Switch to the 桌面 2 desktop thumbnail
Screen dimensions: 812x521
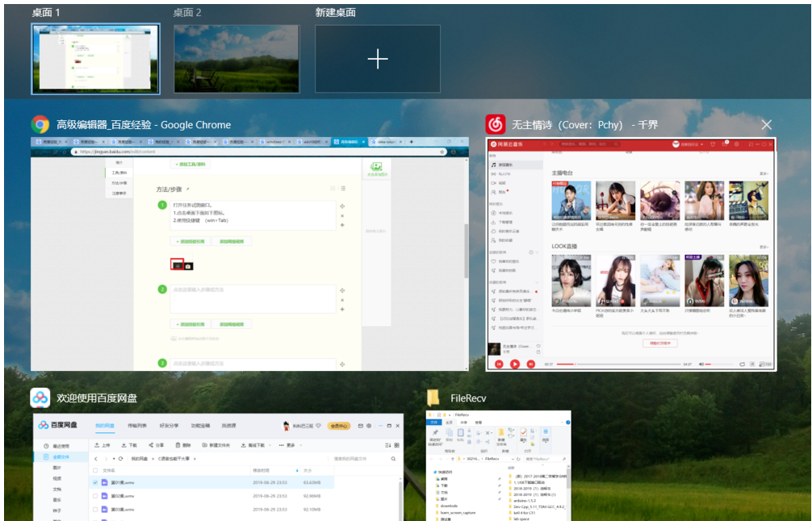coord(236,58)
